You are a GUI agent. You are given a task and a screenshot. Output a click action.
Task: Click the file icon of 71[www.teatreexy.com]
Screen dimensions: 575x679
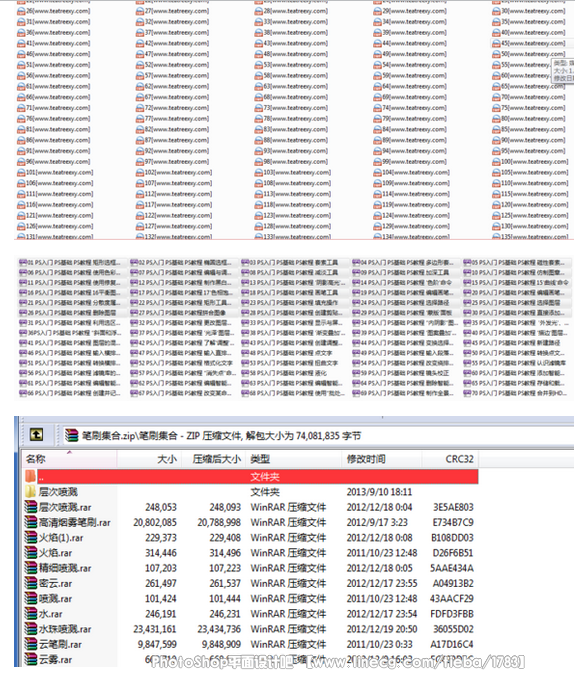[21, 108]
